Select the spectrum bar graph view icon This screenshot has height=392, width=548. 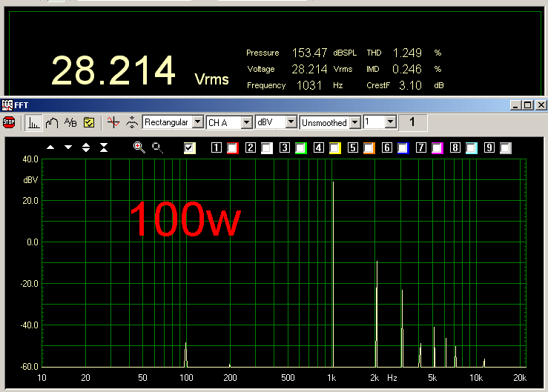pos(34,122)
